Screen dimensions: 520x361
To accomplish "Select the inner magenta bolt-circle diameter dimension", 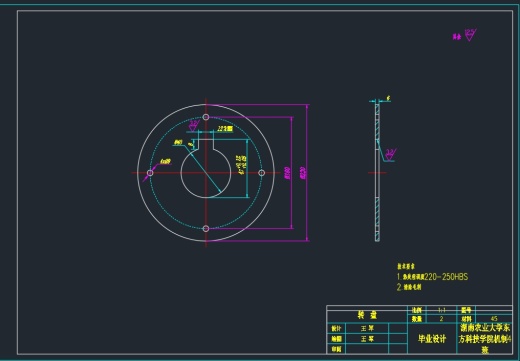I will (x=288, y=173).
